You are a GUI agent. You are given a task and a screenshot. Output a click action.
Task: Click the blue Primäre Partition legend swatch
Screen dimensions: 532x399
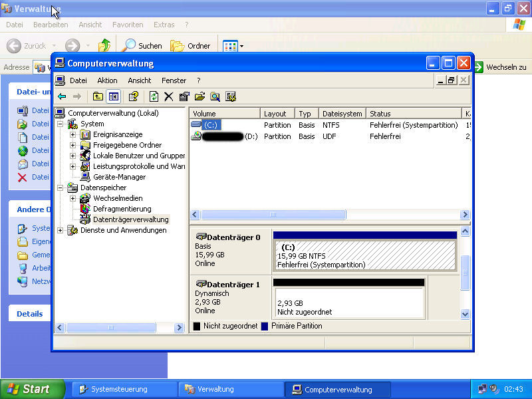[265, 326]
